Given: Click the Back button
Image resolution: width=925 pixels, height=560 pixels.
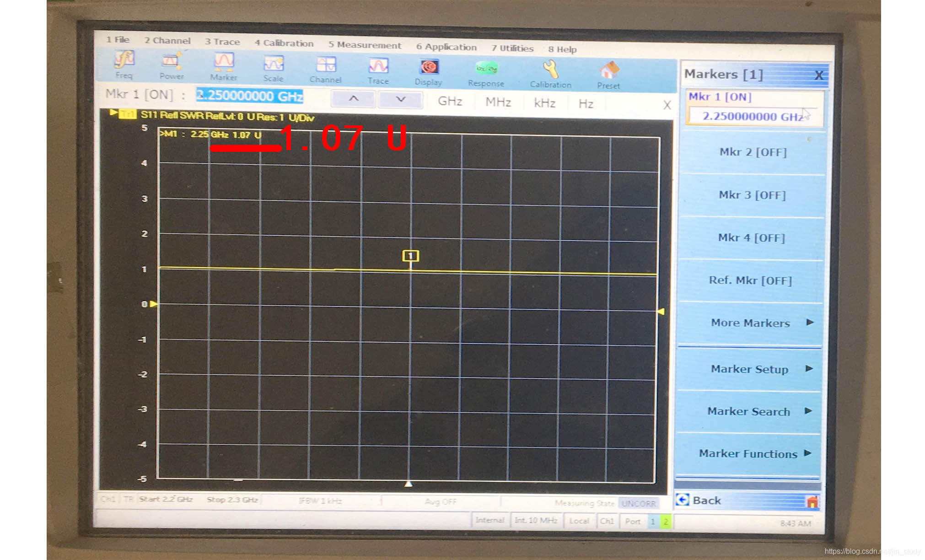Looking at the screenshot, I should [x=707, y=501].
